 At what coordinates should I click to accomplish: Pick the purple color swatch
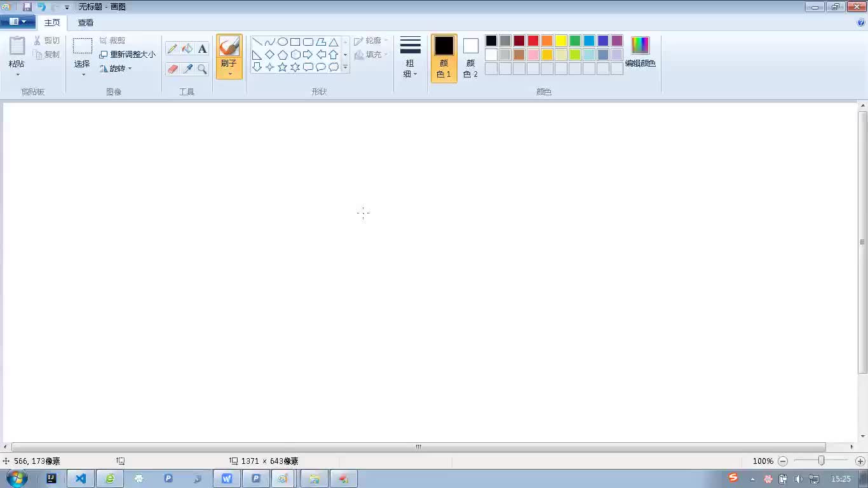pyautogui.click(x=617, y=41)
